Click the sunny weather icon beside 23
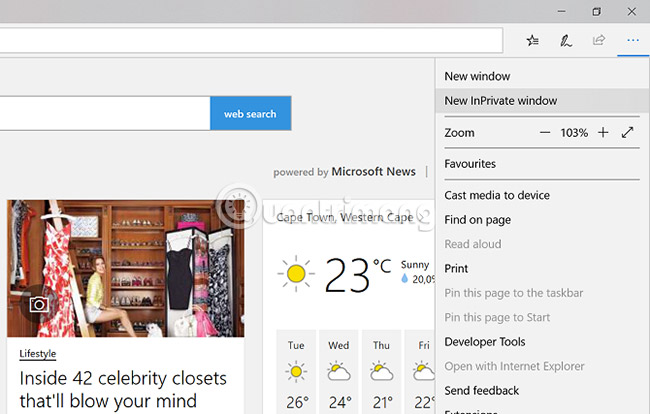 point(296,274)
